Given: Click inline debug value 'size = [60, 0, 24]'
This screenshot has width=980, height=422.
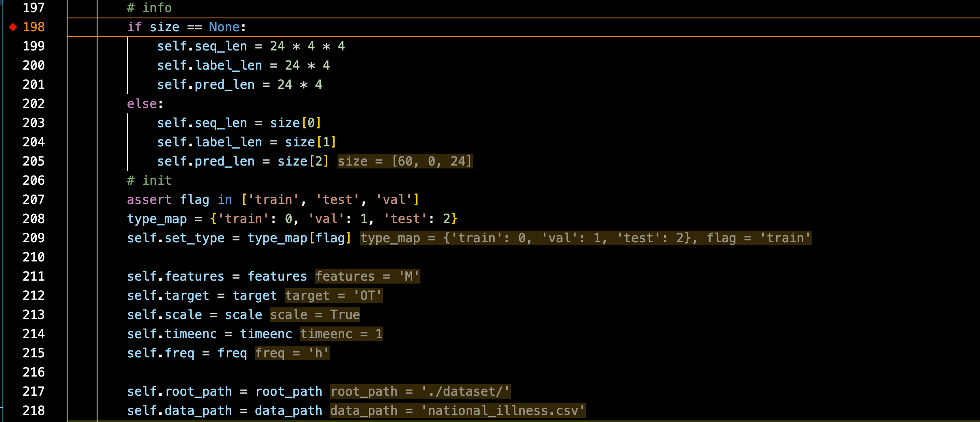Looking at the screenshot, I should 405,161.
